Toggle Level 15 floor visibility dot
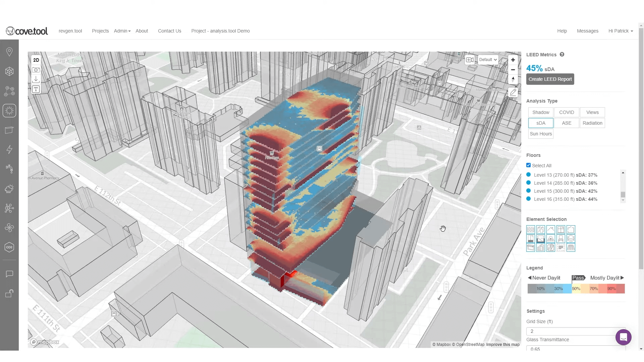The width and height of the screenshot is (644, 362). click(x=529, y=191)
